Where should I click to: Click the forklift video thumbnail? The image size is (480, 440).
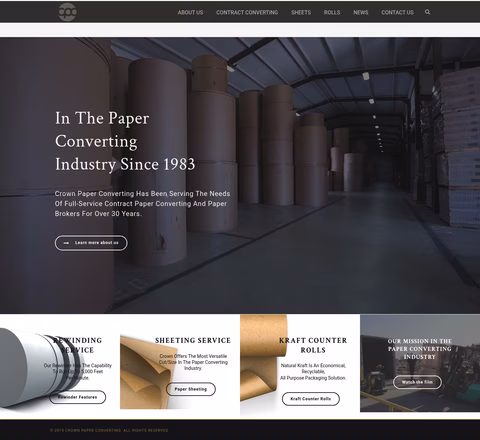pyautogui.click(x=420, y=363)
